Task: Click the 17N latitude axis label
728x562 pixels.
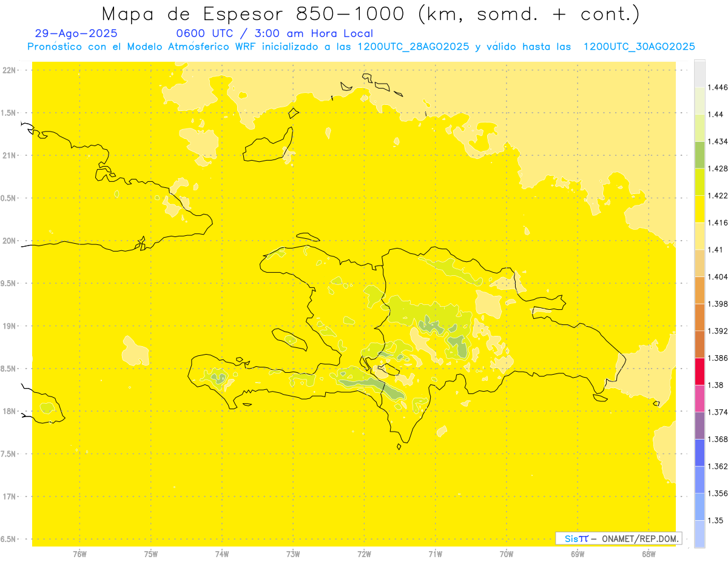Action: click(x=8, y=497)
